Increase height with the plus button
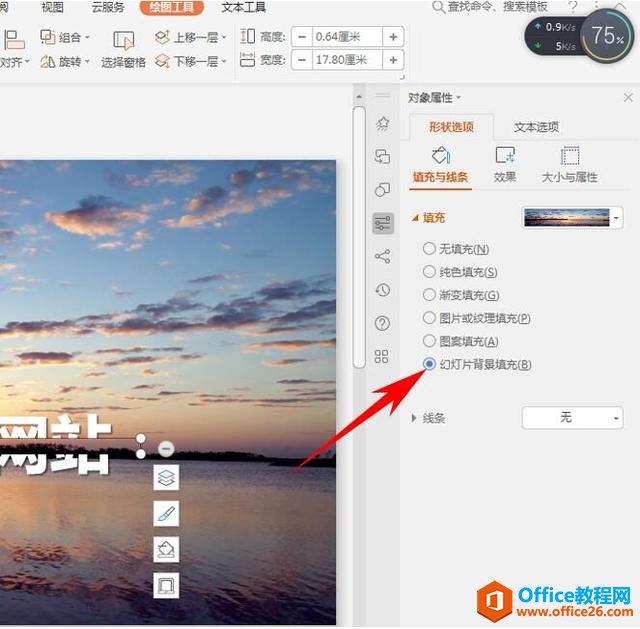This screenshot has width=640, height=629. 393,37
